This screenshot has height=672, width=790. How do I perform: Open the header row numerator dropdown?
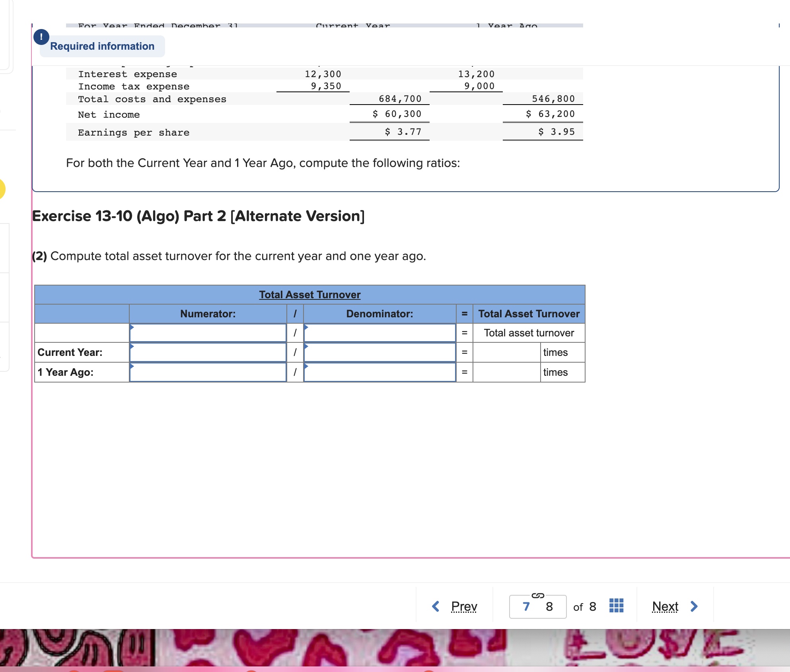pos(208,333)
